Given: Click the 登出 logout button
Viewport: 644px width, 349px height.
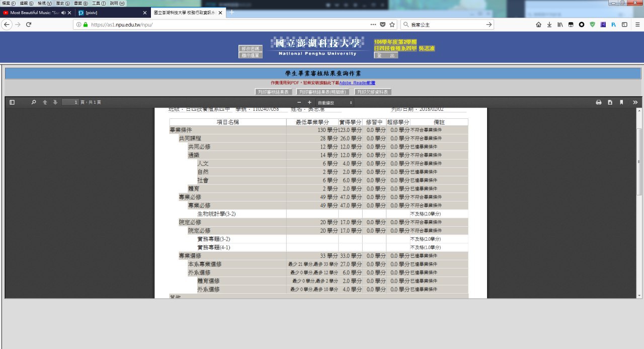Looking at the screenshot, I should point(386,55).
